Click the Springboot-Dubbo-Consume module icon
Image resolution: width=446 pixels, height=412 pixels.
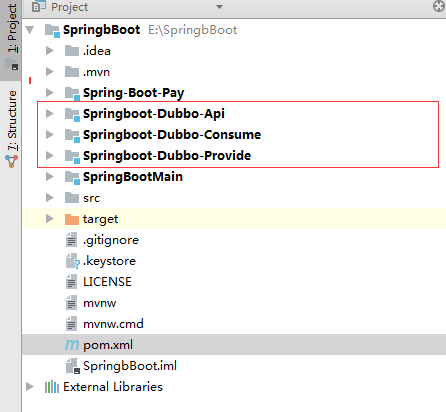tap(72, 136)
